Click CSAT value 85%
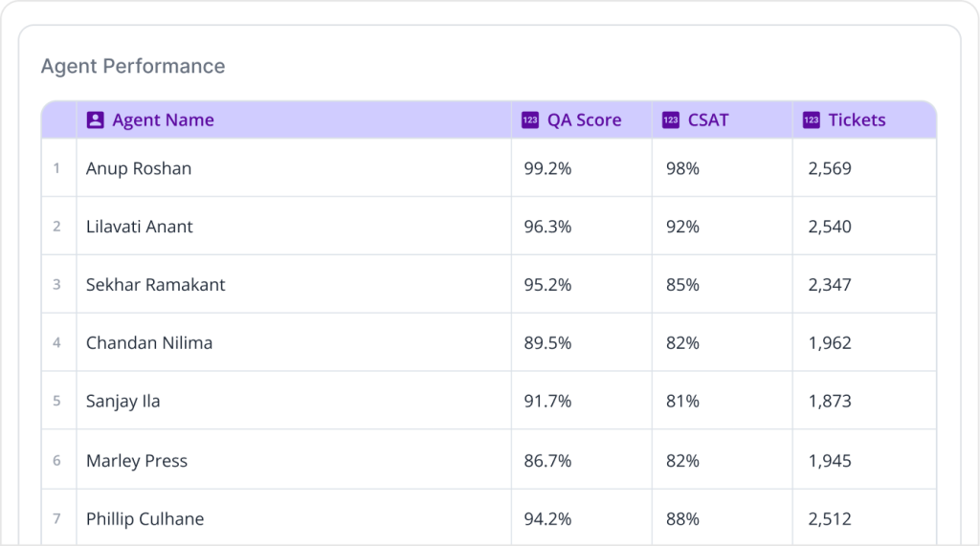 682,285
